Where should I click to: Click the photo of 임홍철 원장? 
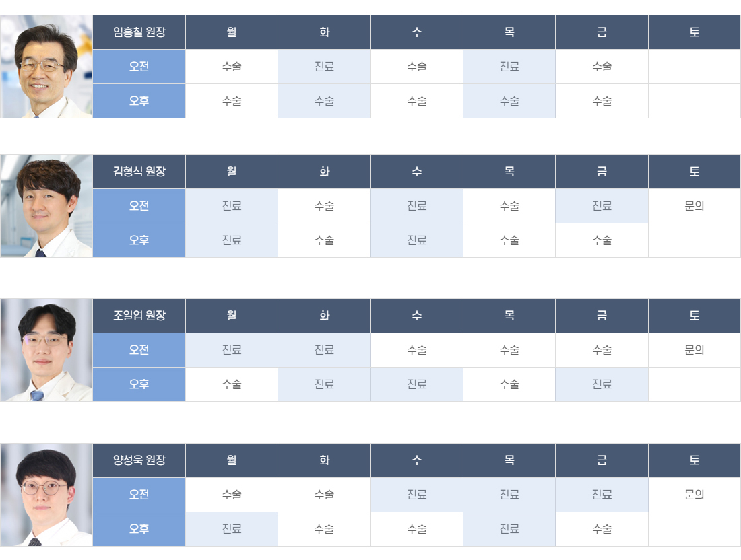click(x=46, y=67)
